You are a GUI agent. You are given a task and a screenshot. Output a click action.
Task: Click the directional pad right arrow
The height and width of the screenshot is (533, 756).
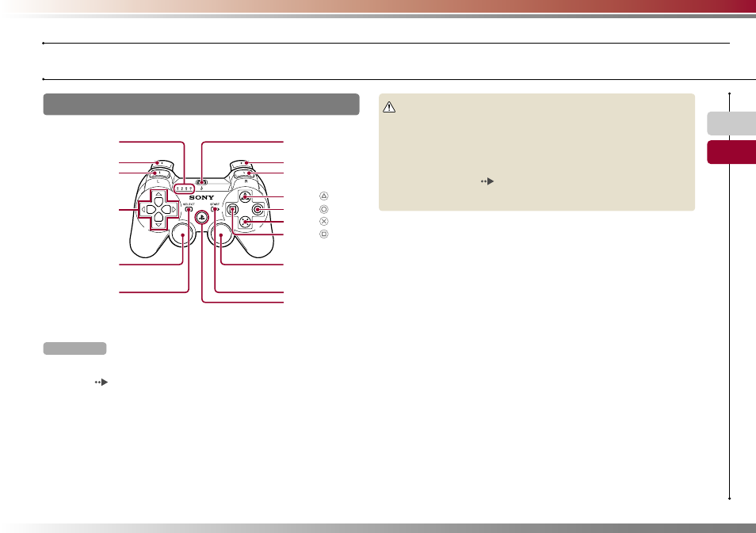click(x=170, y=210)
